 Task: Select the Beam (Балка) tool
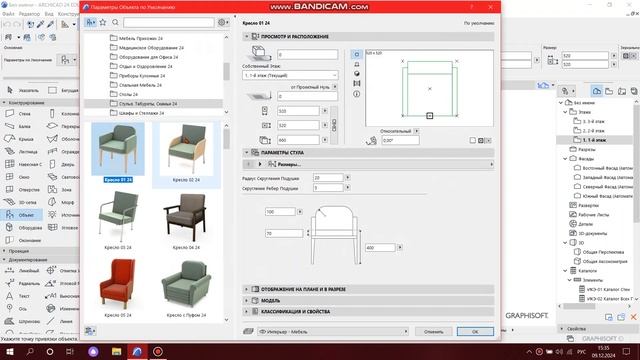20,126
